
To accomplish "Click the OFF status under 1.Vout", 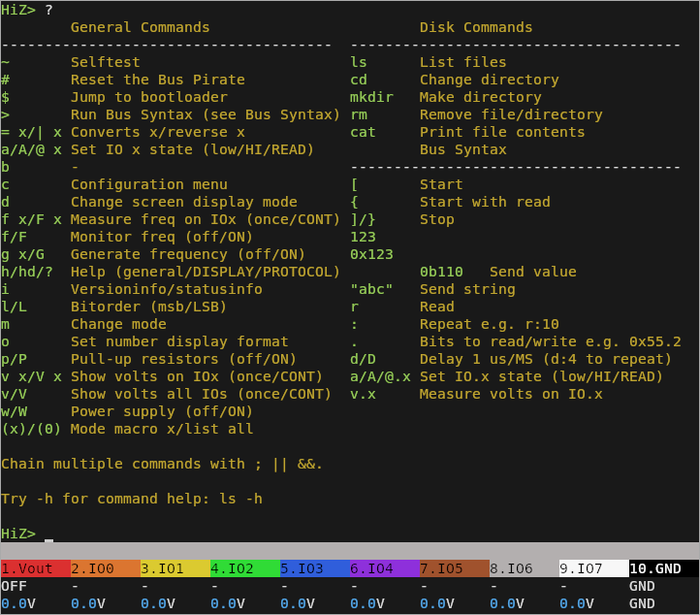I will [x=14, y=586].
